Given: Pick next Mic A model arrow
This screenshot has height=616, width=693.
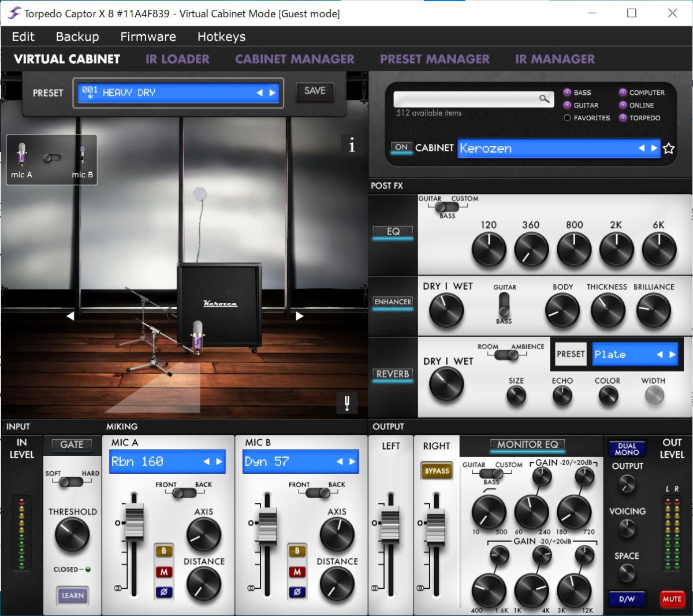Looking at the screenshot, I should [x=219, y=462].
